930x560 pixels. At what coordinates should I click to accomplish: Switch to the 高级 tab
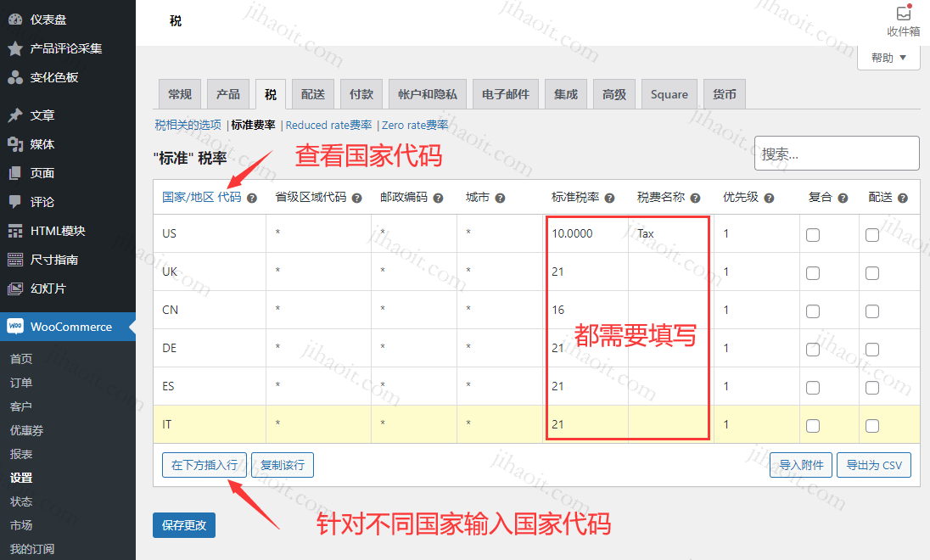pos(614,94)
